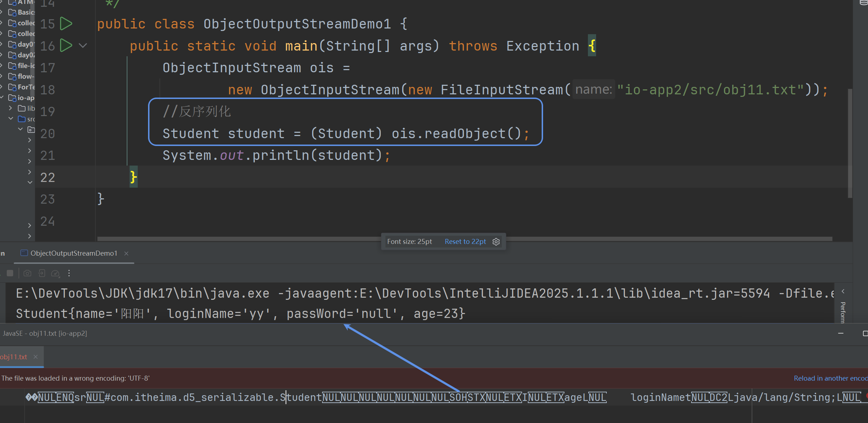Run the ObjectOutputStreamDemo1 class gutter arrow
This screenshot has height=423, width=868.
tap(66, 24)
